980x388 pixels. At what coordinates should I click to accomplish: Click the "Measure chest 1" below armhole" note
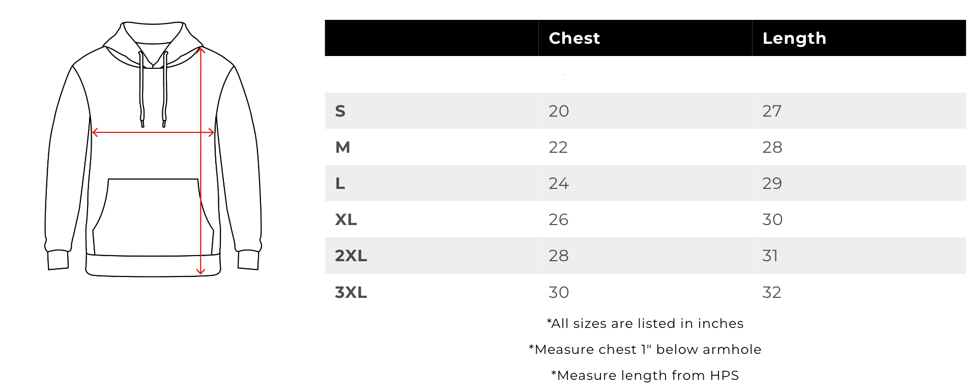pos(645,349)
